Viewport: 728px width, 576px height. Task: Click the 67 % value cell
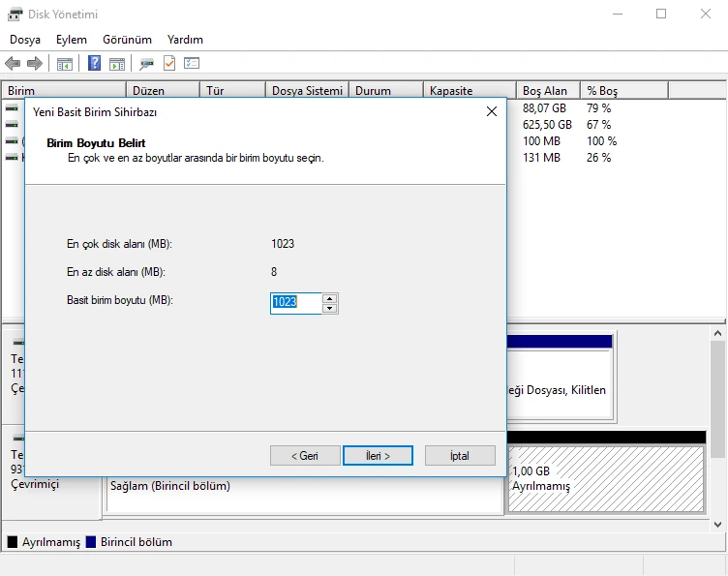point(598,125)
